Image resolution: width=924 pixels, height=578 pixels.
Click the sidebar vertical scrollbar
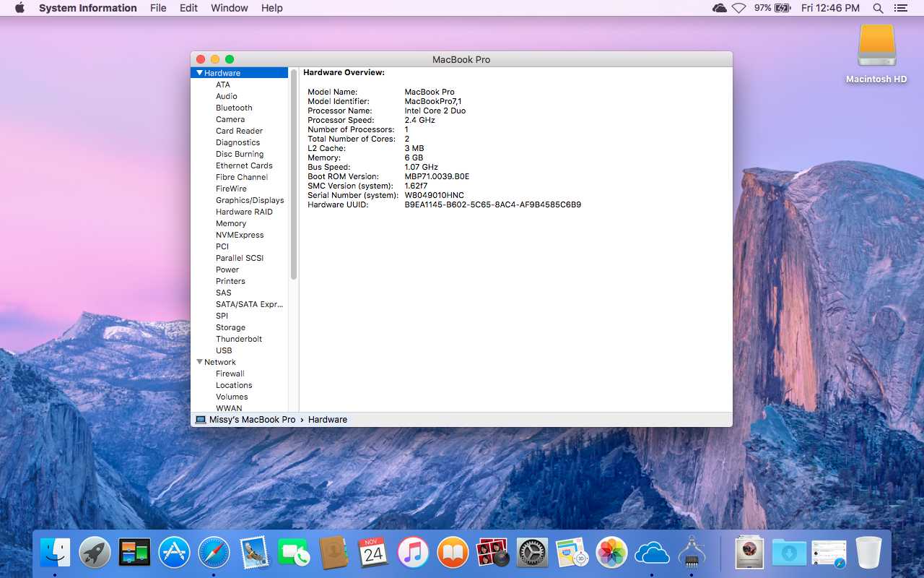tap(294, 173)
